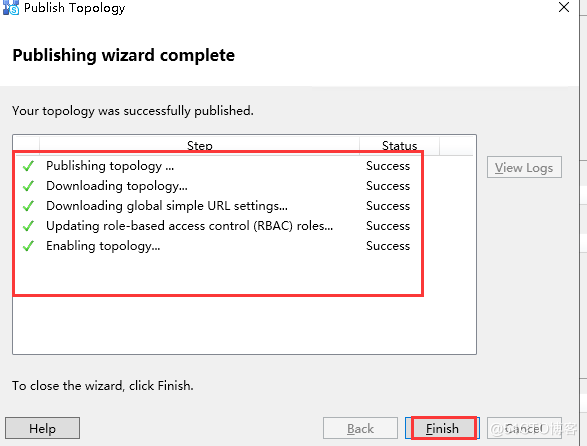Click the Finish button
This screenshot has height=446, width=587.
[x=442, y=428]
